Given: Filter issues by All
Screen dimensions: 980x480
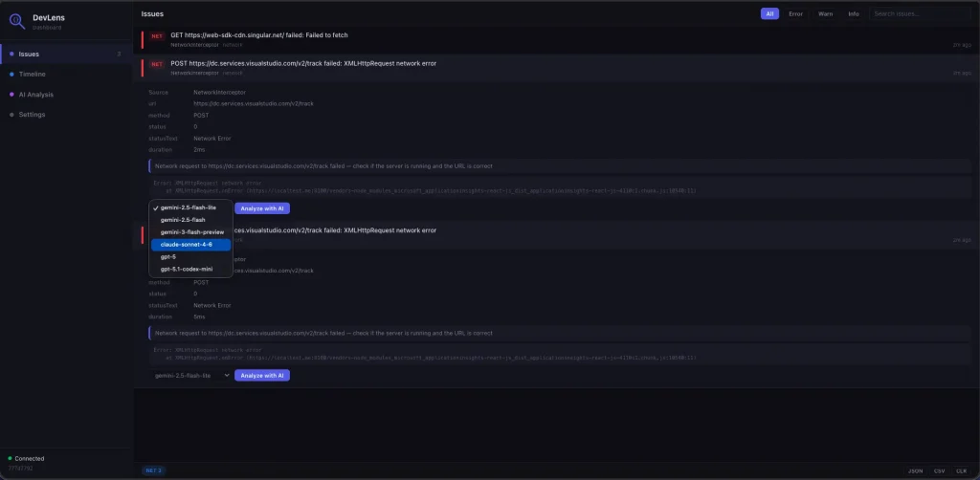Looking at the screenshot, I should (769, 13).
